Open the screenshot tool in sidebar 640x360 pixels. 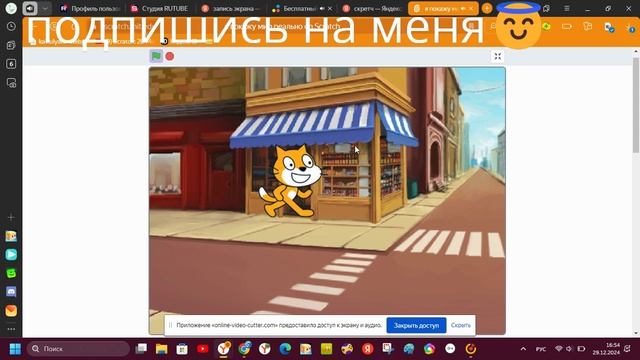click(x=11, y=83)
